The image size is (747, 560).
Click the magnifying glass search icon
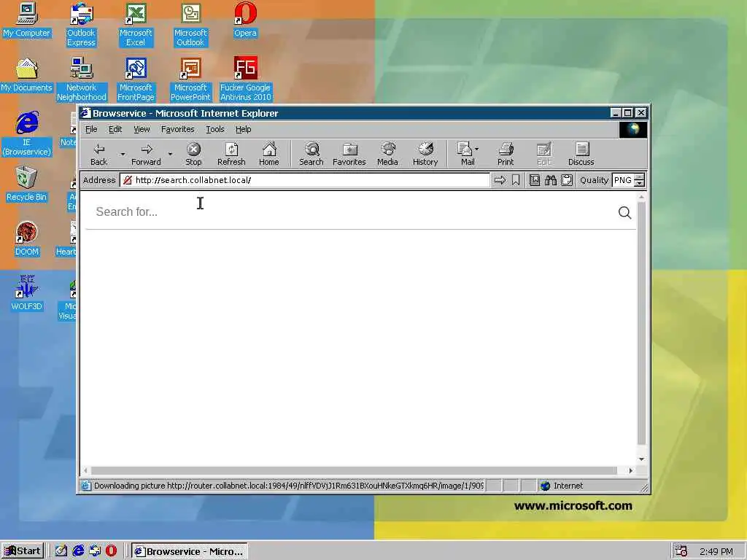coord(624,212)
